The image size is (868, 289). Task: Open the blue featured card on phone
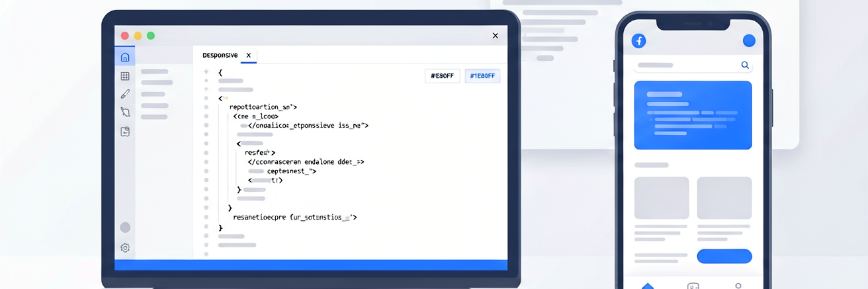coord(693,115)
